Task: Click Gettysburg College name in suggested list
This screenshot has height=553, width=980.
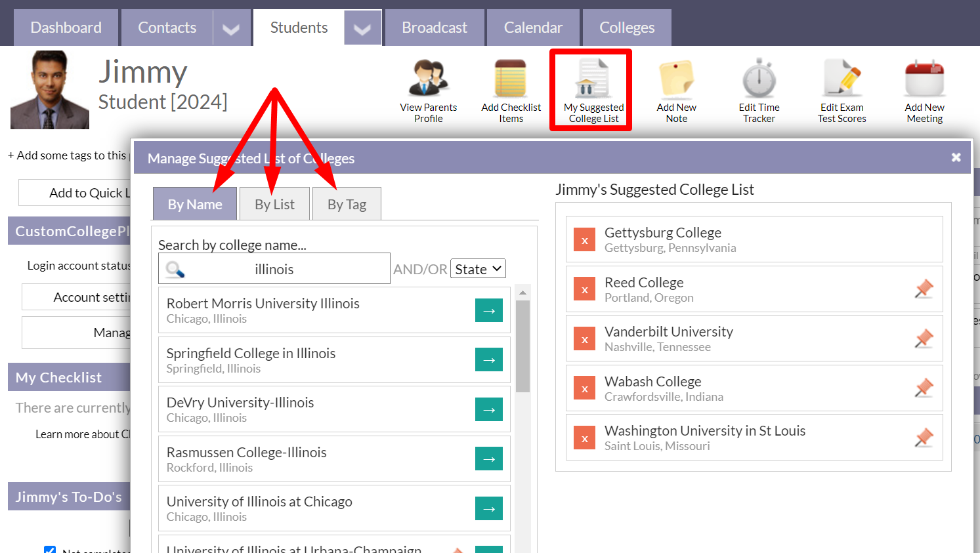Action: pos(663,232)
